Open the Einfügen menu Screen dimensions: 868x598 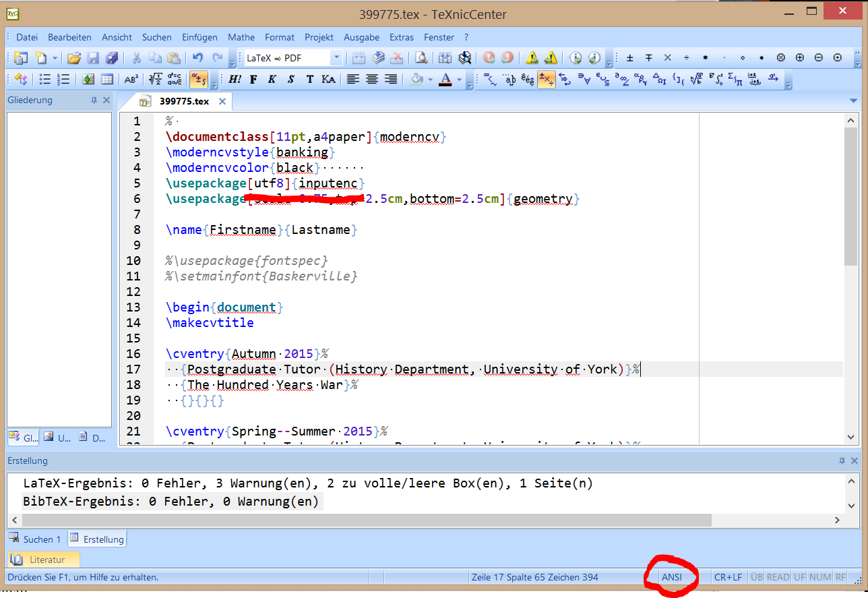click(x=199, y=37)
